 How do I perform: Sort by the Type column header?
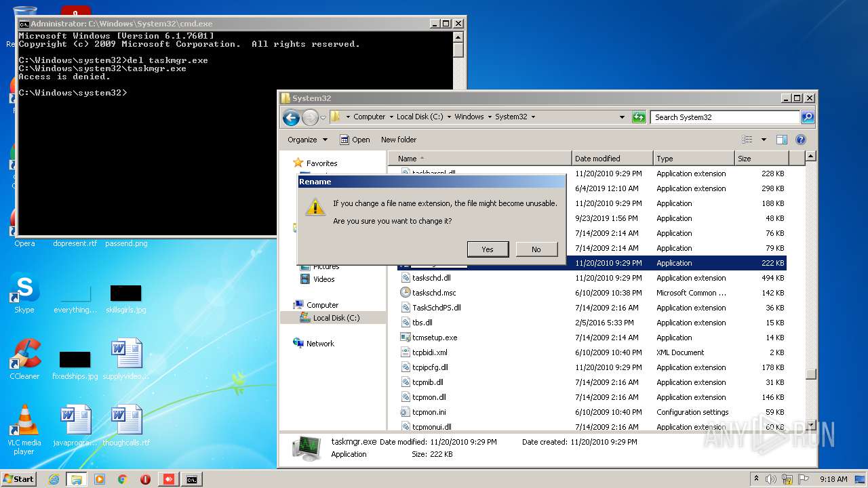[x=694, y=159]
